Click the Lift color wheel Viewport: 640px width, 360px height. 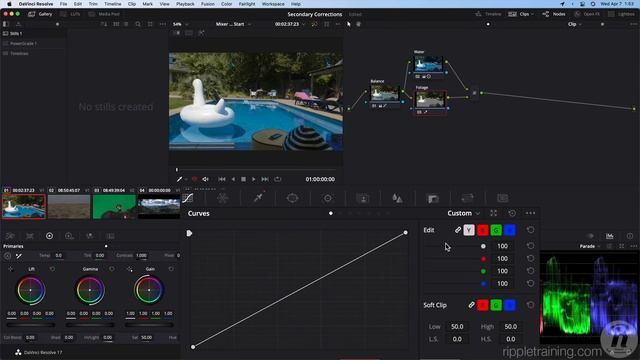click(x=31, y=290)
